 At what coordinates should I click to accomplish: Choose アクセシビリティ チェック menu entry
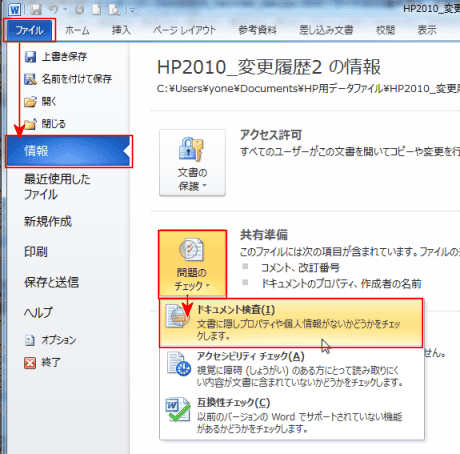pyautogui.click(x=291, y=369)
